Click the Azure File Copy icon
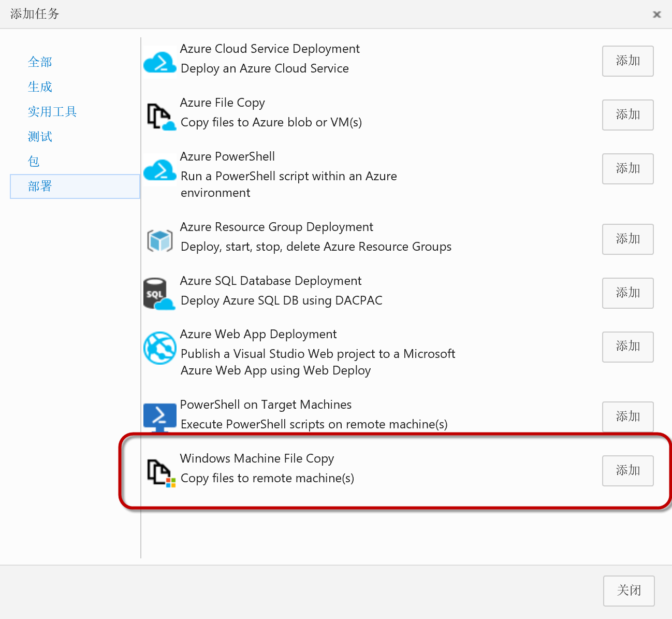Screen dimensions: 672x619 tap(161, 117)
